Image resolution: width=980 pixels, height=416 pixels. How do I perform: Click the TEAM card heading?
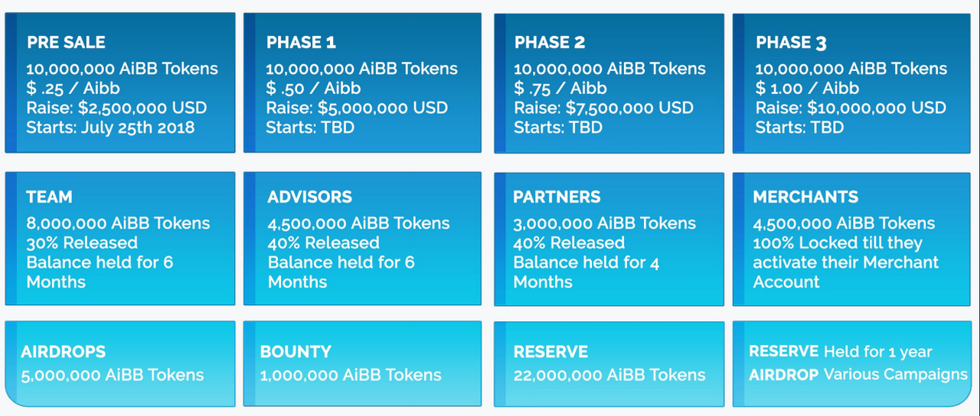point(48,197)
